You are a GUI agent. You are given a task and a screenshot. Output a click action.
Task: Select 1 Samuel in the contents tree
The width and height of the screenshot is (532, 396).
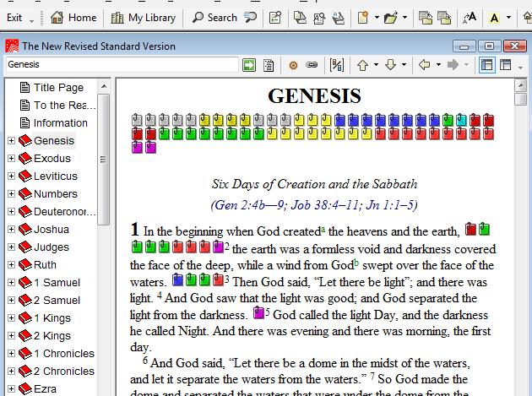(57, 282)
